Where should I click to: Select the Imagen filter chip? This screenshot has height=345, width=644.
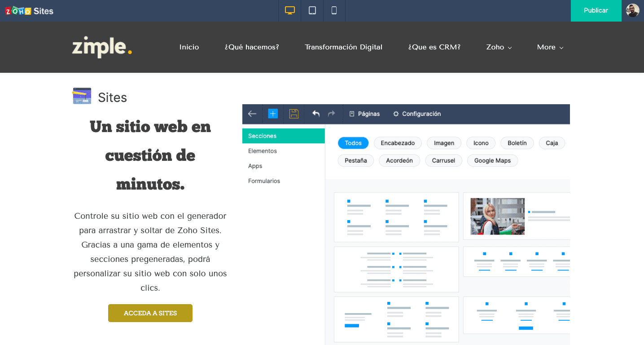pos(444,143)
